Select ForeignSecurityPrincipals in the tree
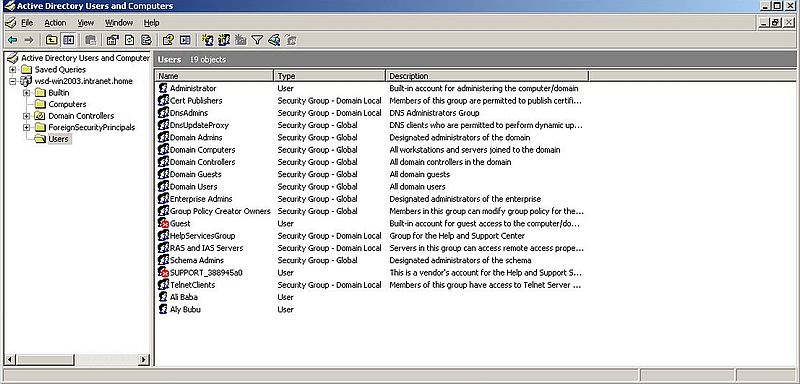Screen dimensions: 800x384 point(92,127)
